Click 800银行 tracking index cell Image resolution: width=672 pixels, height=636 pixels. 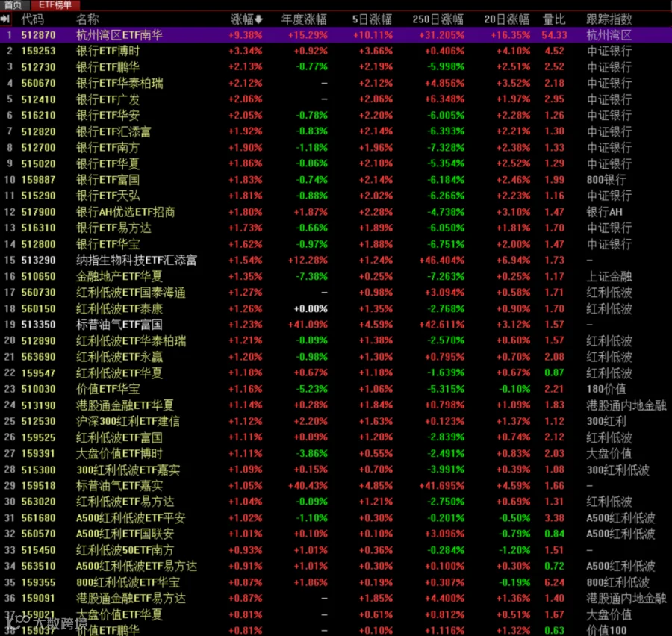tap(606, 180)
